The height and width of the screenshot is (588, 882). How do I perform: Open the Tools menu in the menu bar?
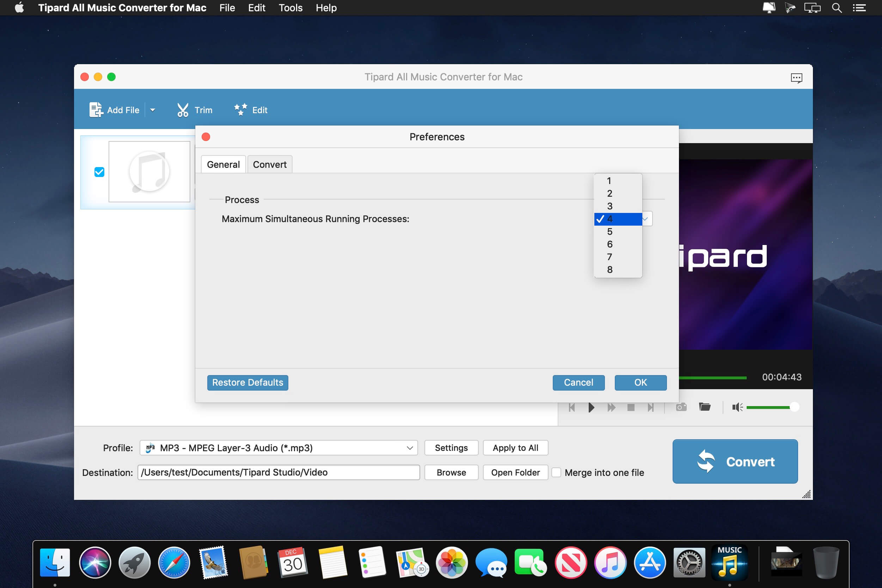click(x=290, y=7)
